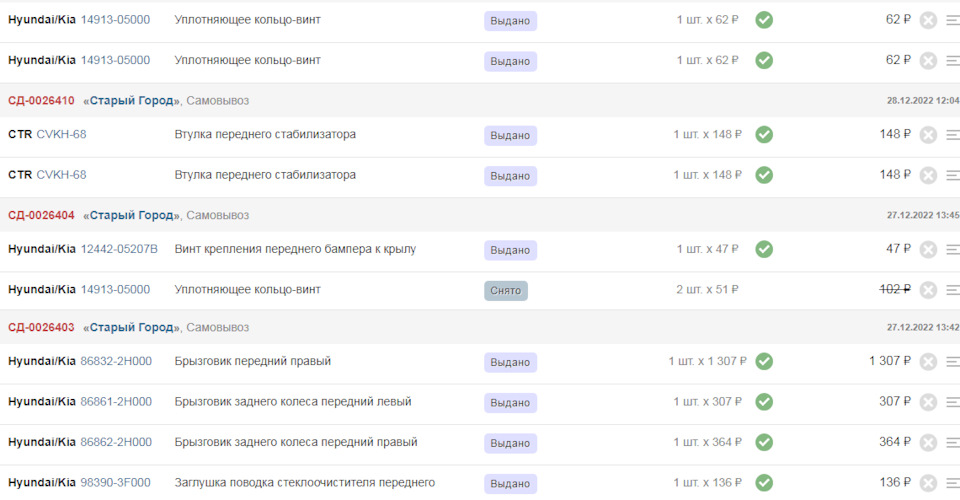Click Выдано badge for 86861-2H000
This screenshot has width=960, height=500.
510,403
